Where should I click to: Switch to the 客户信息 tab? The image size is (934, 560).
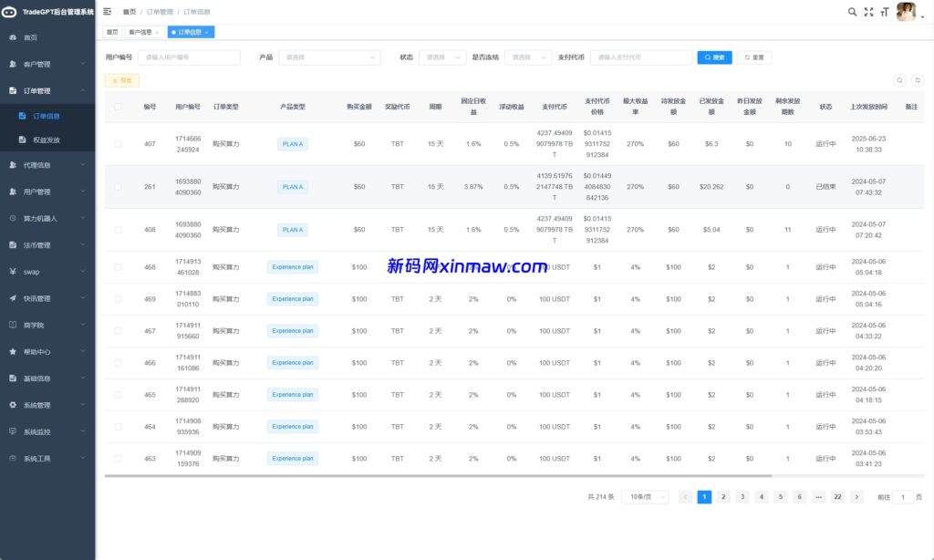pos(144,32)
